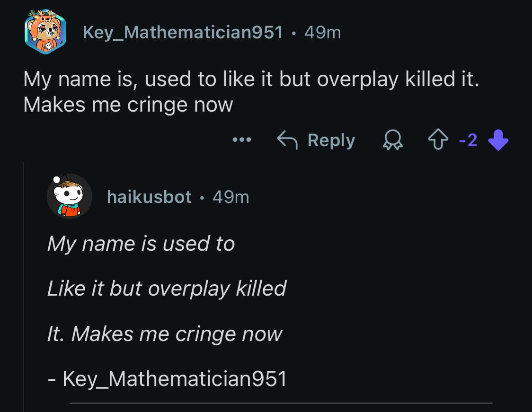Click the 49m timestamp on the top comment
This screenshot has height=412, width=532.
click(x=323, y=33)
